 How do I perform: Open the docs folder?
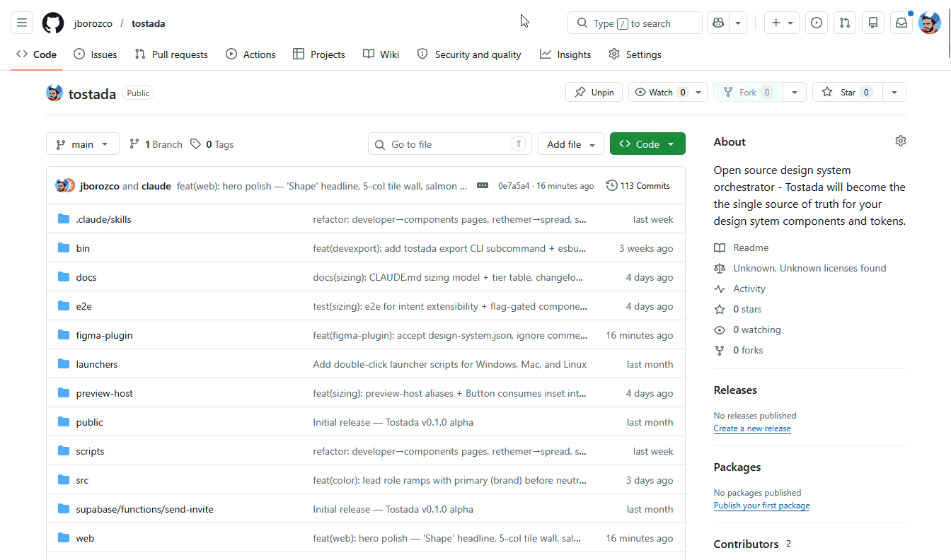click(86, 277)
